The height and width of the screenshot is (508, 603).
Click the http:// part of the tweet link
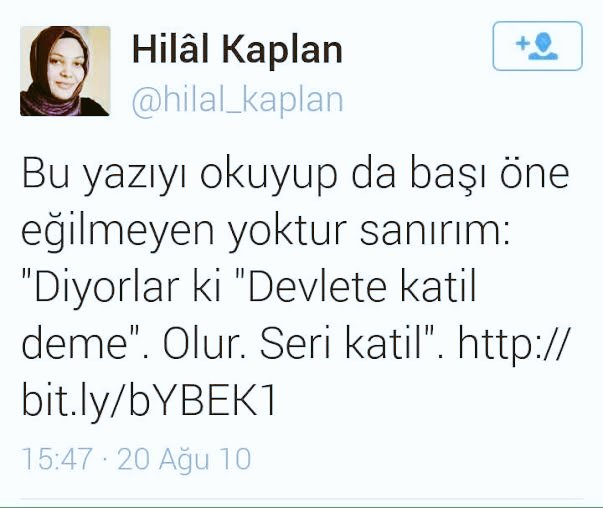(x=513, y=343)
